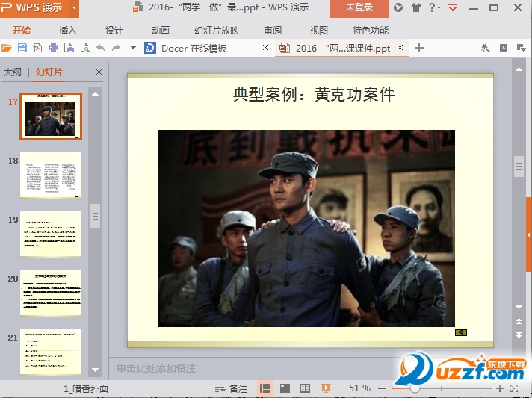Switch to slide sorter view icon
532x398 pixels.
point(285,388)
